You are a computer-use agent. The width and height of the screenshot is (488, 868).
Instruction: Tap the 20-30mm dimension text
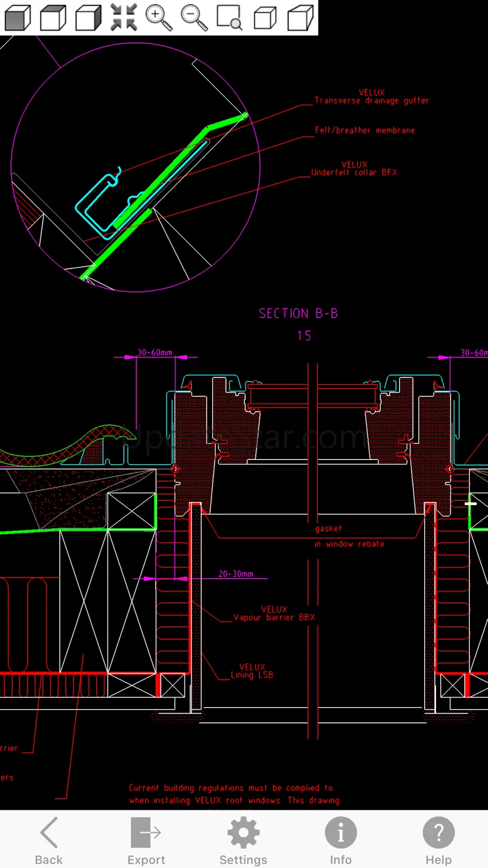[x=236, y=574]
